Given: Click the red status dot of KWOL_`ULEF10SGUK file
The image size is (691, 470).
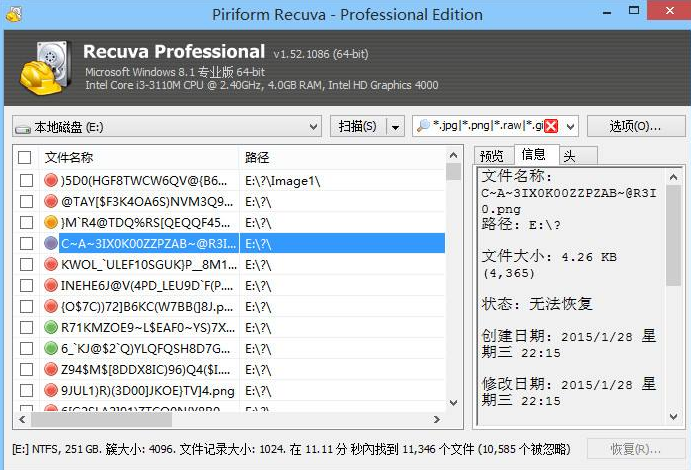Looking at the screenshot, I should tap(51, 264).
